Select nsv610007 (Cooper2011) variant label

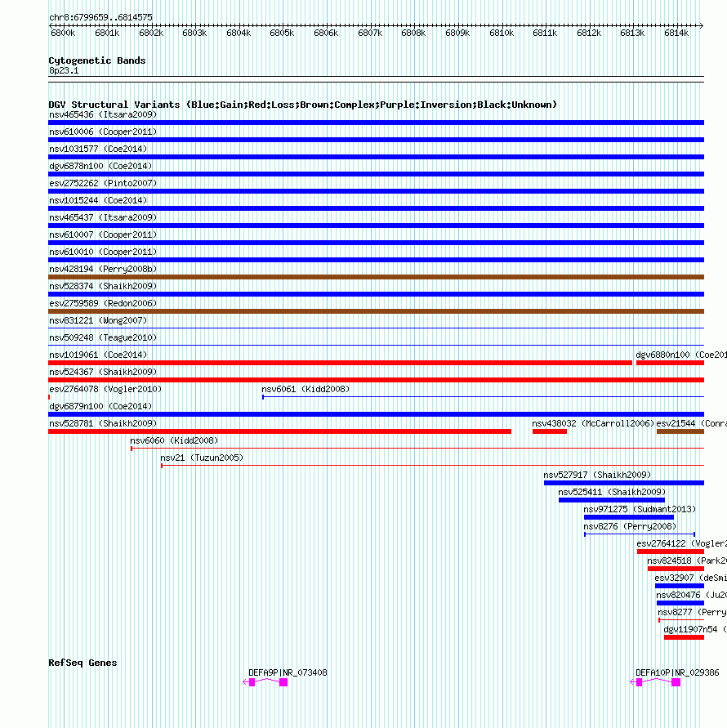(103, 235)
